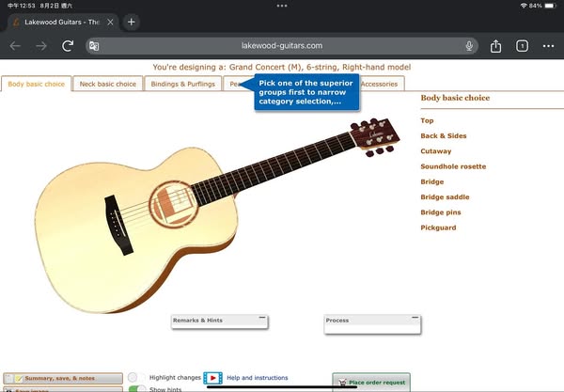Tap the microphone voice search icon
564x392 pixels.
click(x=468, y=45)
